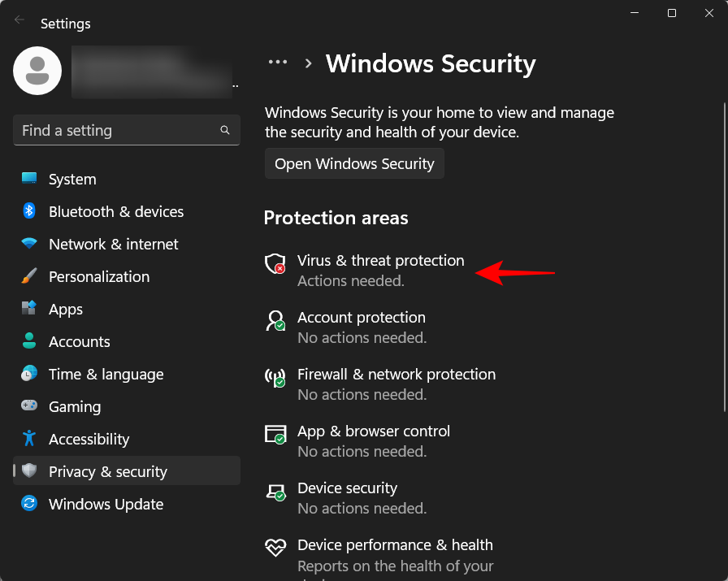Click the Open Windows Security button
The height and width of the screenshot is (581, 728).
pos(354,163)
